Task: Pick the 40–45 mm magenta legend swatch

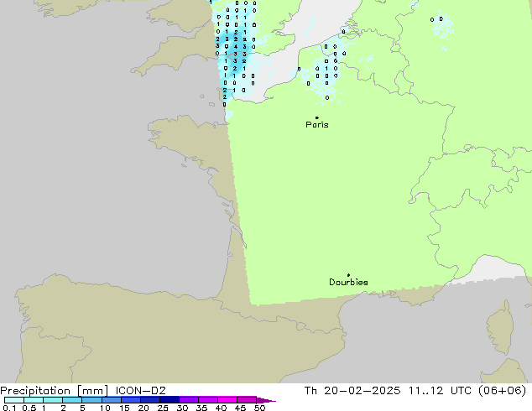Action: click(x=227, y=400)
